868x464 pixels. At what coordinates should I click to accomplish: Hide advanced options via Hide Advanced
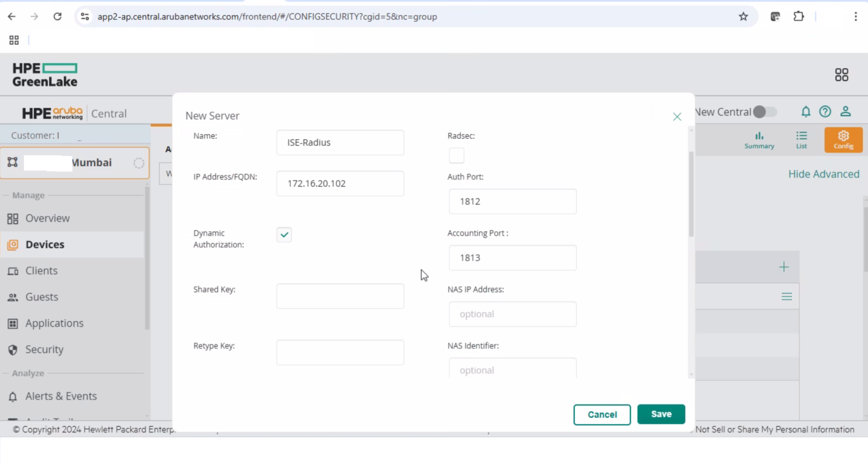pos(823,174)
